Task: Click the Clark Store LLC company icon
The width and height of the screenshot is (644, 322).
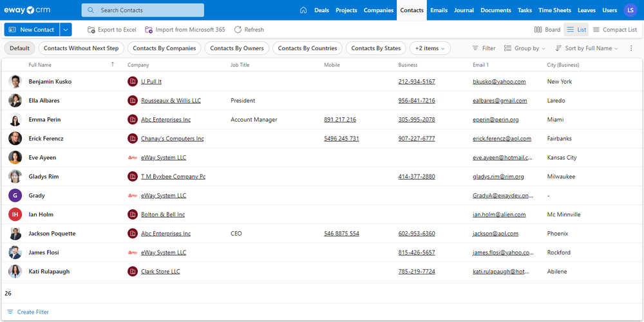Action: (133, 272)
